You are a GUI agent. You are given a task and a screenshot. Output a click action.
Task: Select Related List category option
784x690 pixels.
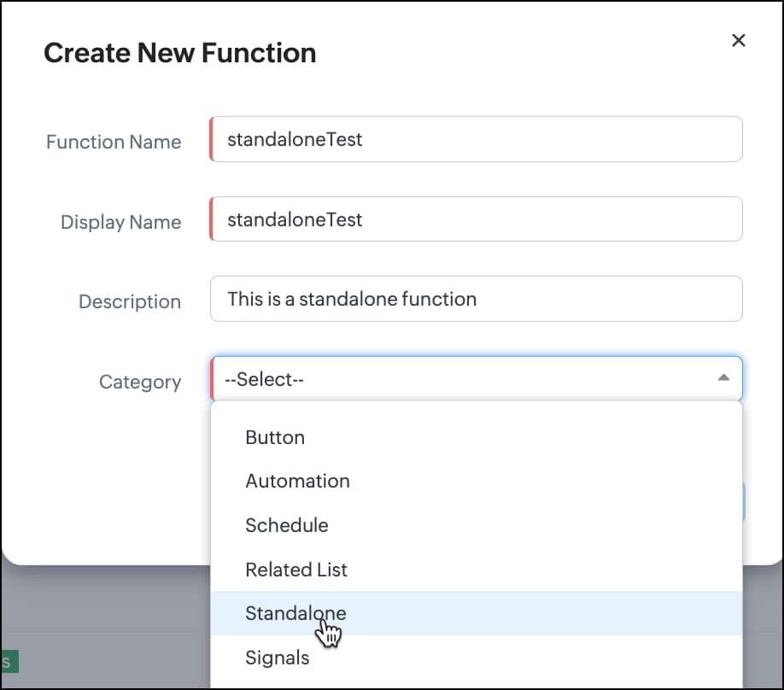tap(296, 570)
